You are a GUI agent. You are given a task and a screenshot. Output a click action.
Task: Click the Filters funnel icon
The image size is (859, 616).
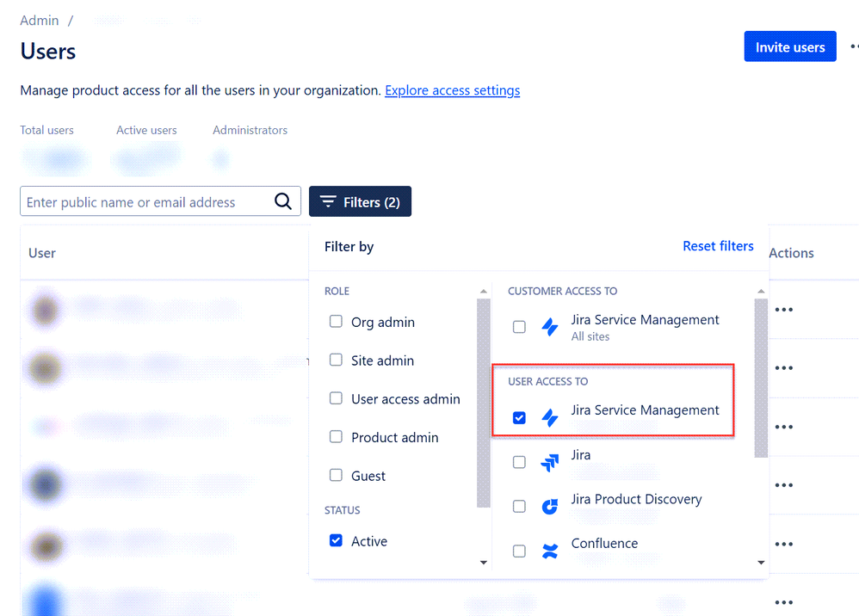tap(328, 201)
